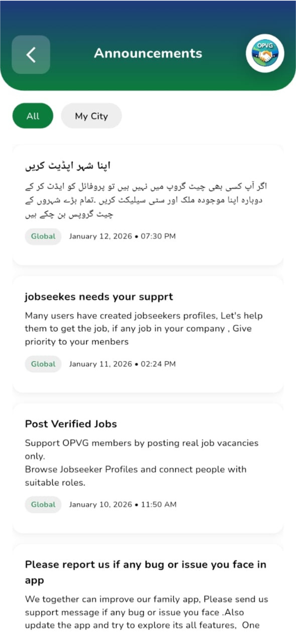This screenshot has width=296, height=644.
Task: Click the Announcements header title
Action: [x=148, y=53]
